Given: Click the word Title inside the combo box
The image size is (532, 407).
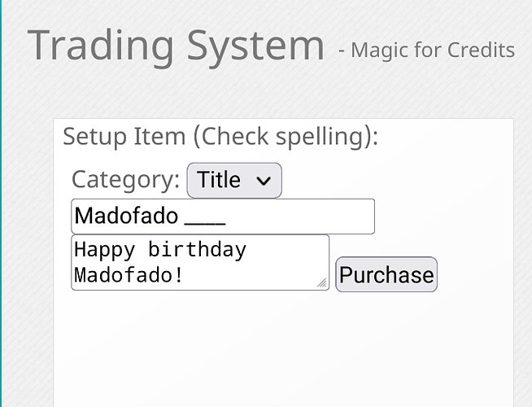Looking at the screenshot, I should coord(219,180).
